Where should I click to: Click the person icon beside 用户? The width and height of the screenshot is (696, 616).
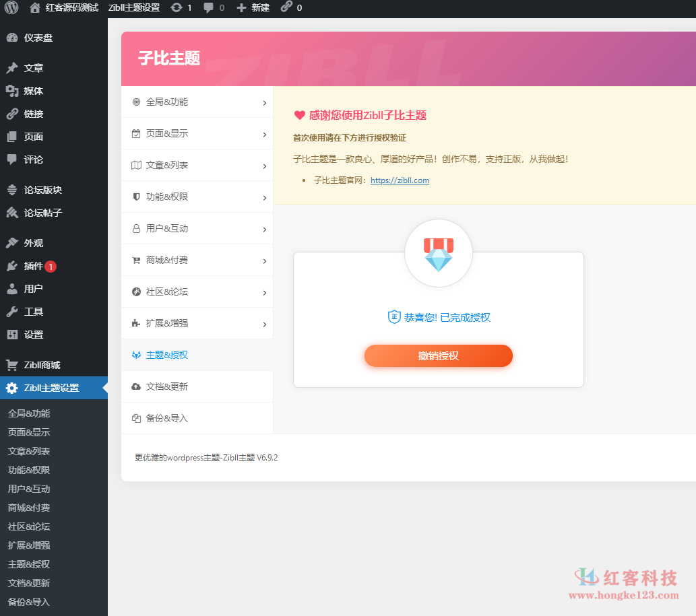click(12, 289)
